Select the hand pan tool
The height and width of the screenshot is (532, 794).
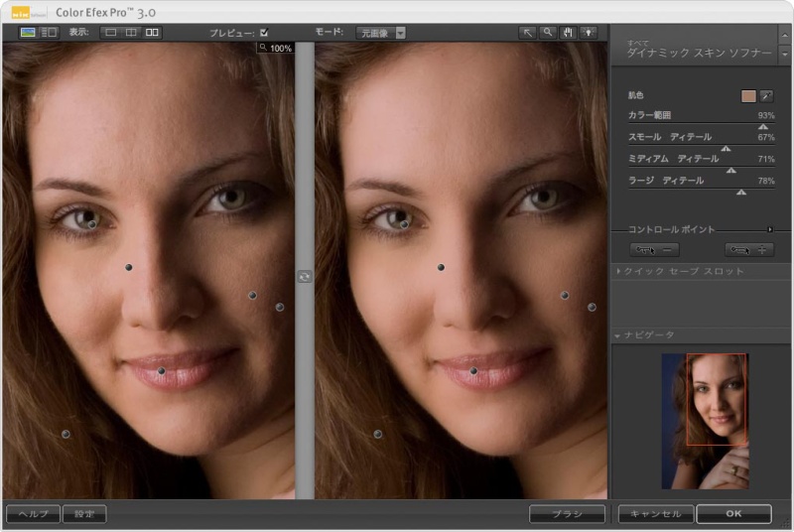point(568,33)
